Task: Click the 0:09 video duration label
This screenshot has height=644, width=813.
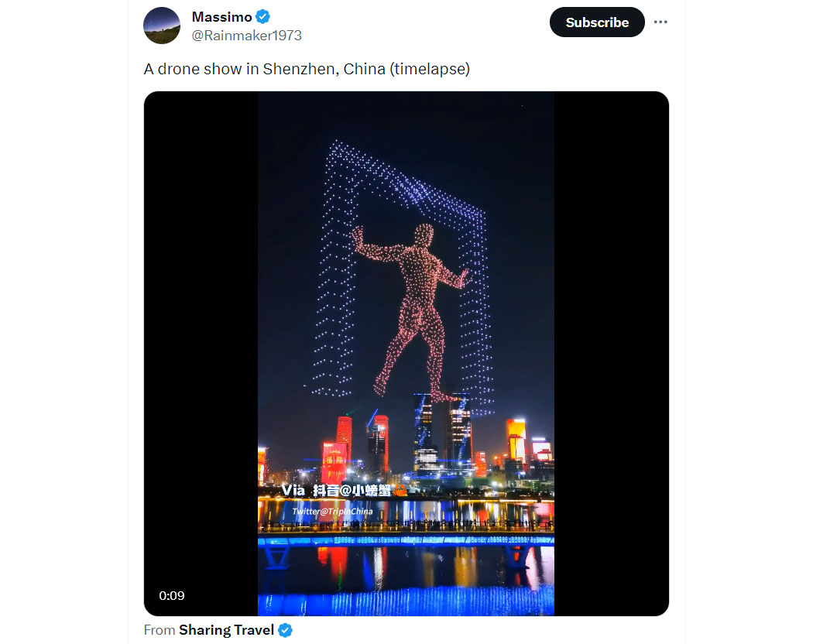Action: (172, 595)
